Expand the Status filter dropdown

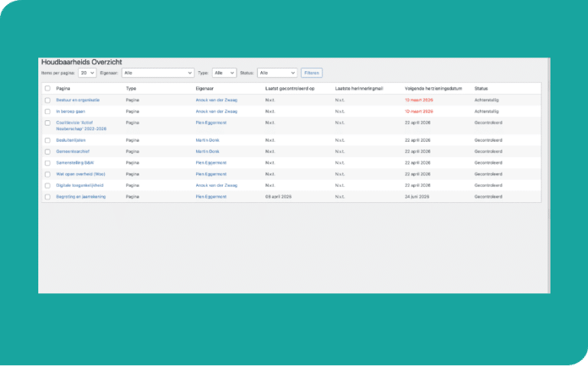[276, 73]
